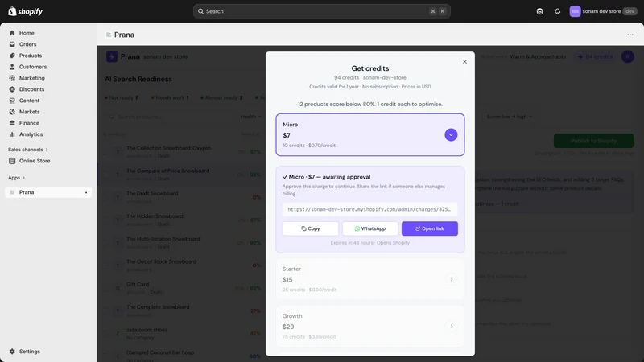
Task: Share approval link via WhatsApp
Action: click(370, 228)
